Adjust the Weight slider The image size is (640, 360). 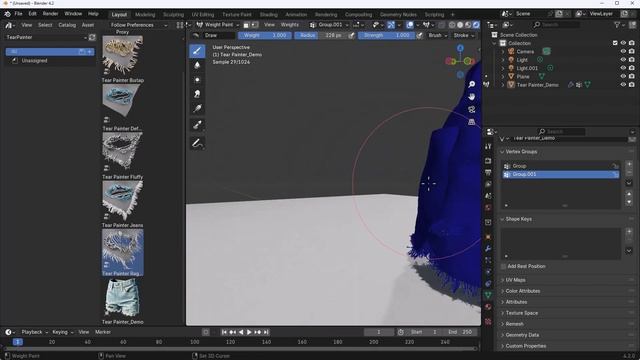point(264,36)
